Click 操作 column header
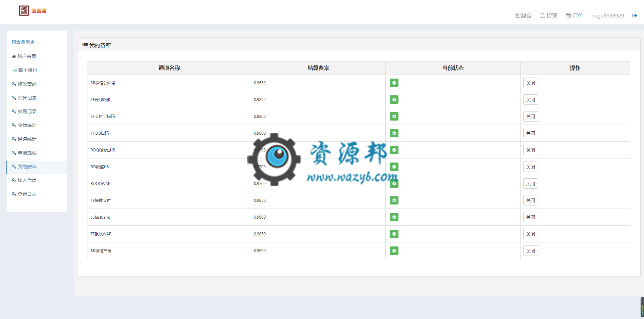This screenshot has width=644, height=319. click(x=575, y=68)
